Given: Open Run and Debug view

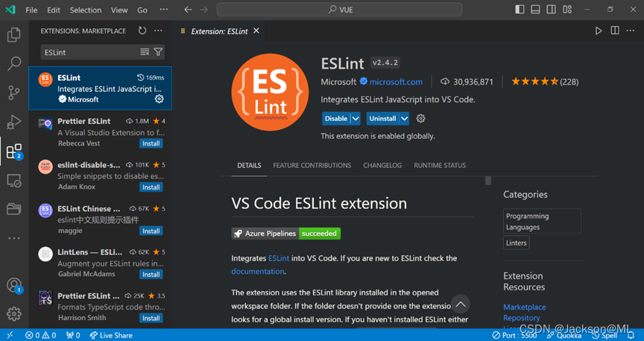Looking at the screenshot, I should [14, 122].
